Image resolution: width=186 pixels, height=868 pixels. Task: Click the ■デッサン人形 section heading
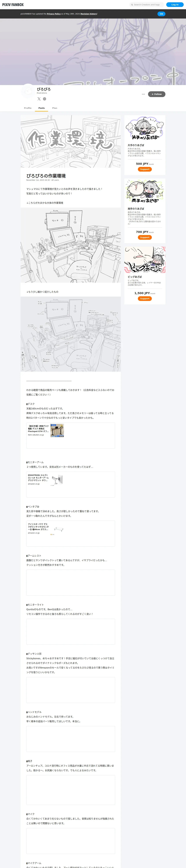point(34,654)
